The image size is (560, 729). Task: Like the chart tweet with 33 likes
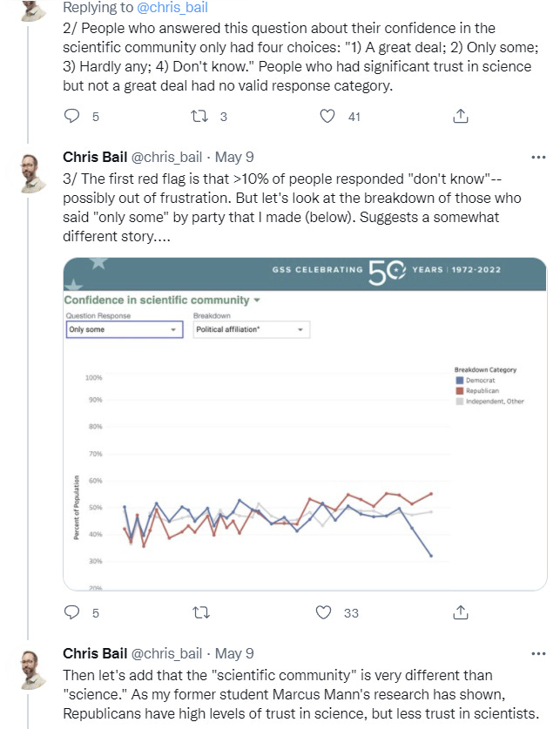(323, 612)
